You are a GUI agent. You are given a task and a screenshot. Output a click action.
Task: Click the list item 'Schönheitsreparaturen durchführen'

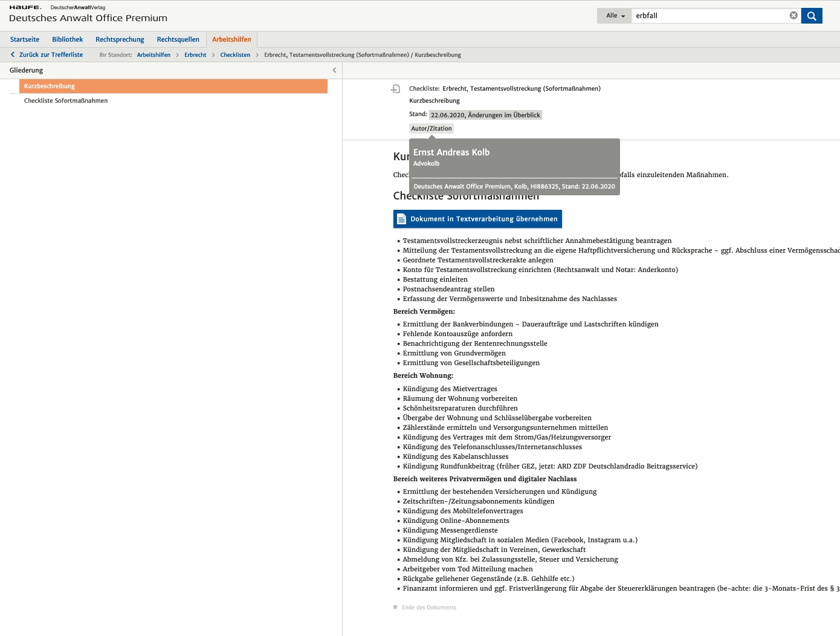pyautogui.click(x=460, y=408)
